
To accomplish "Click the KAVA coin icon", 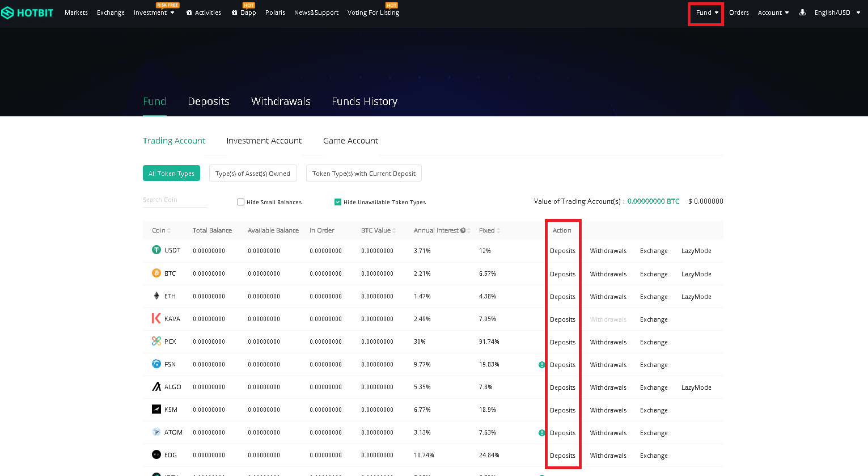I will [156, 318].
